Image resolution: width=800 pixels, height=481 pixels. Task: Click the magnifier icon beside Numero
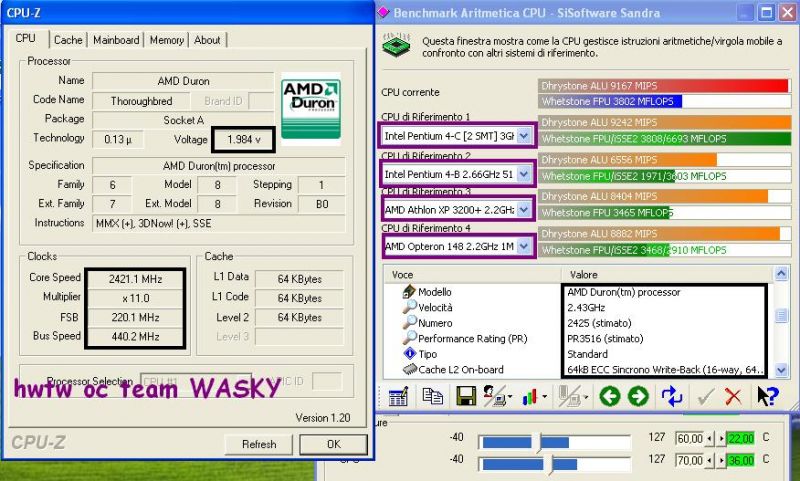pyautogui.click(x=409, y=323)
